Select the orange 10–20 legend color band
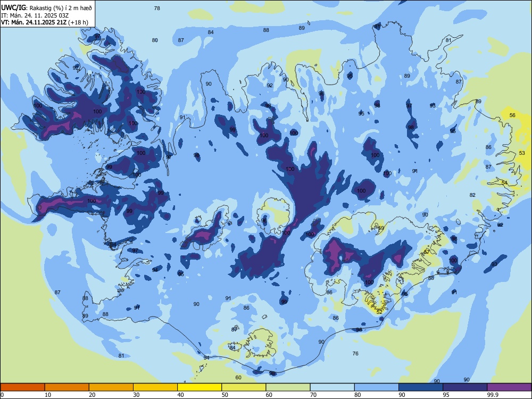The height and width of the screenshot is (399, 532). tap(67, 387)
